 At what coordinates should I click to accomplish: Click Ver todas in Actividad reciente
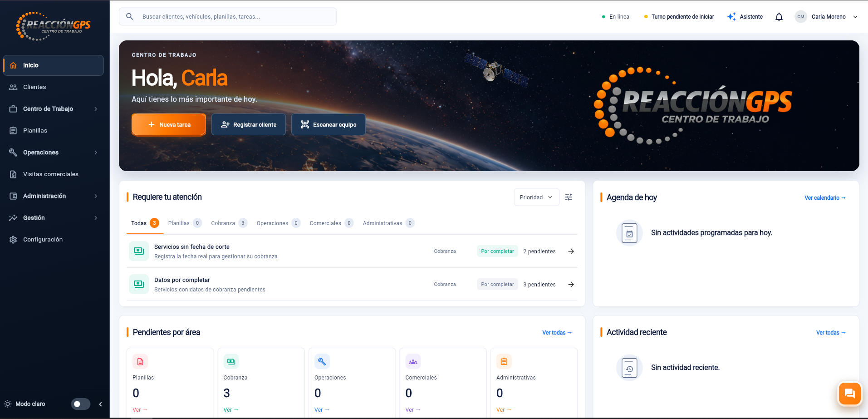click(x=831, y=332)
